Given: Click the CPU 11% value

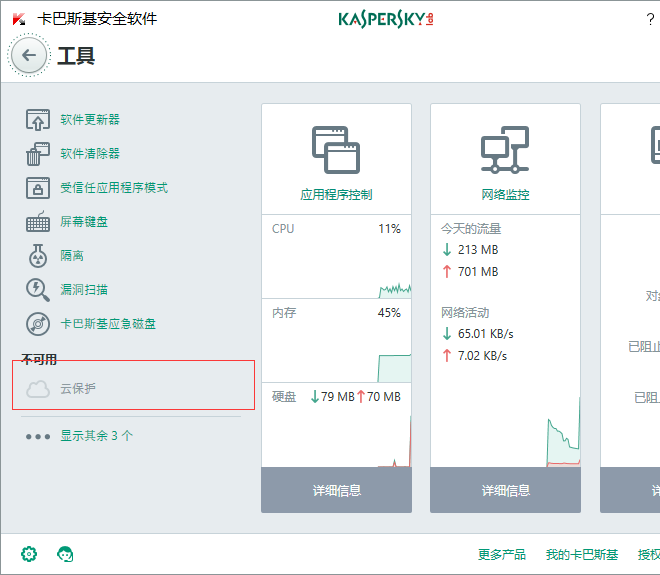Looking at the screenshot, I should pyautogui.click(x=389, y=229).
